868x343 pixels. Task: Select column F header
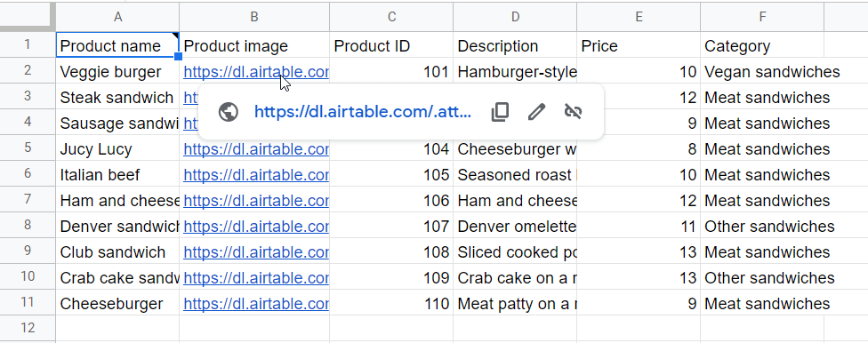coord(762,17)
